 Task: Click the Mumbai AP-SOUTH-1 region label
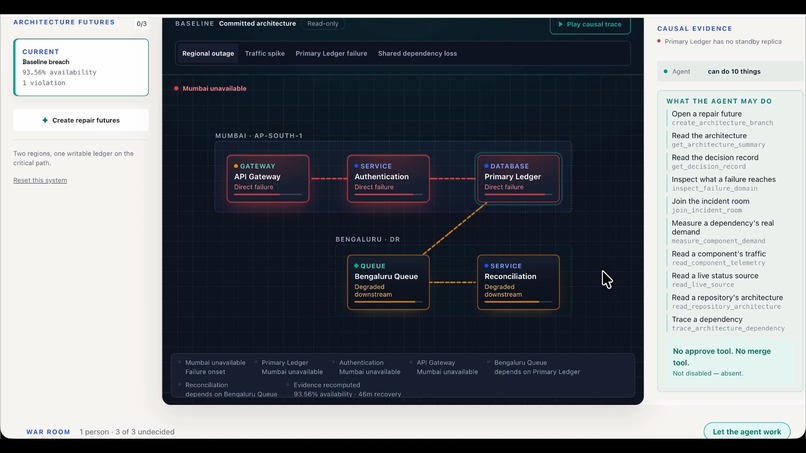259,136
